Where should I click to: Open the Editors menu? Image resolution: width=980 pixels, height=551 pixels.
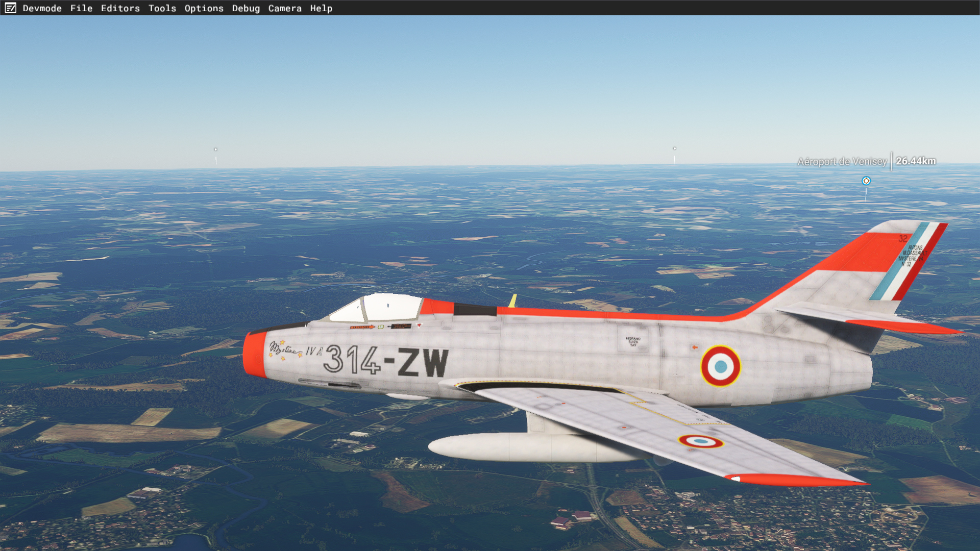click(x=120, y=8)
